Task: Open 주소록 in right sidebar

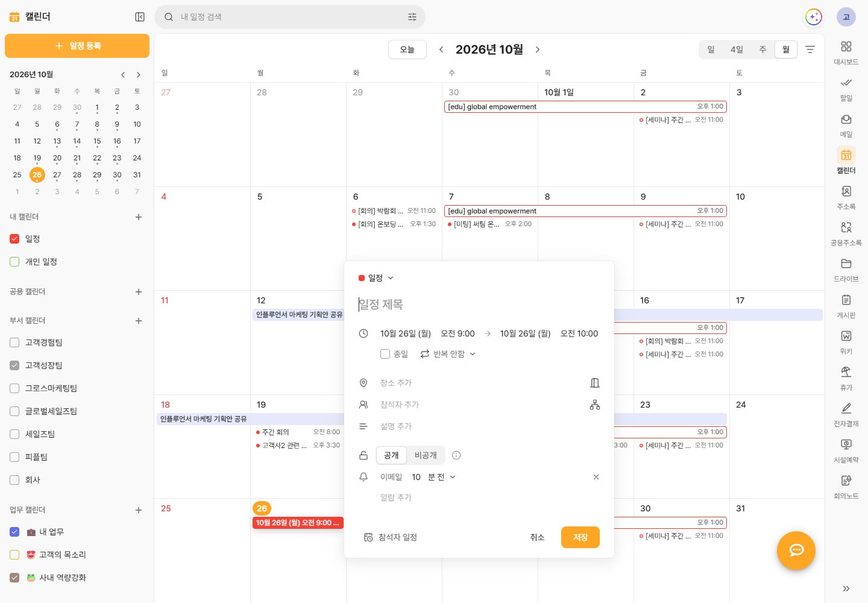Action: 846,197
